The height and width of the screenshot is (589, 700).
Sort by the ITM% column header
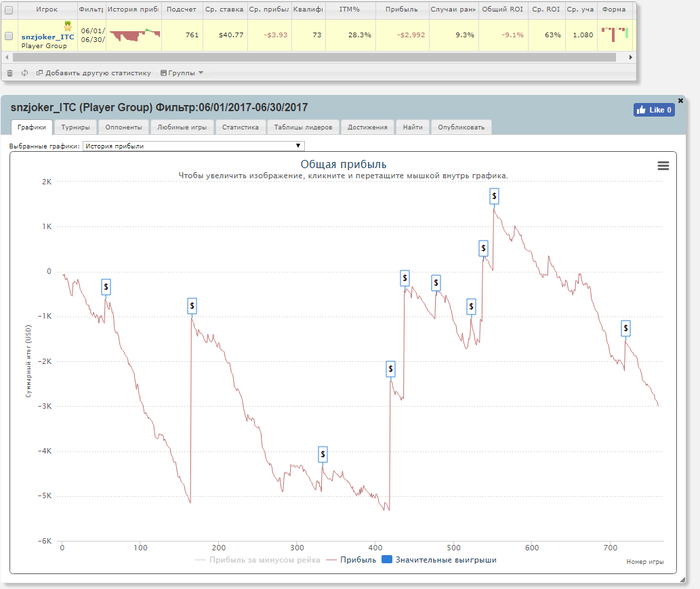point(350,9)
